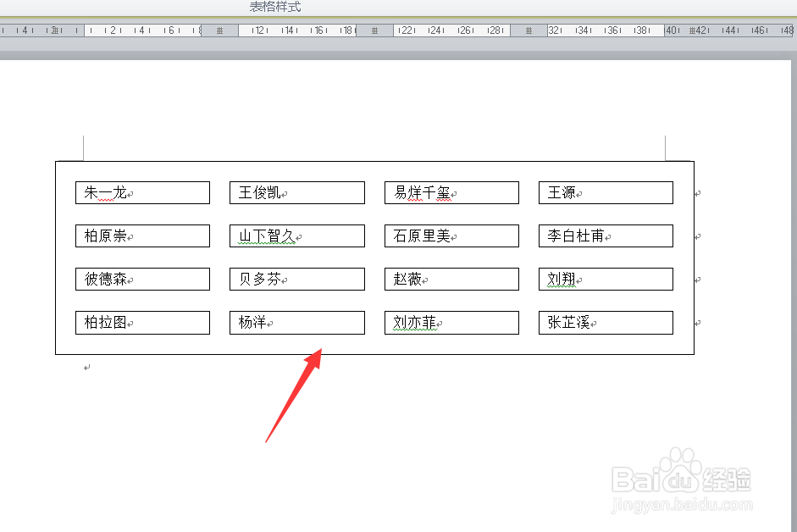The image size is (797, 532).
Task: Click the cell containing 石原里美
Action: pyautogui.click(x=451, y=236)
